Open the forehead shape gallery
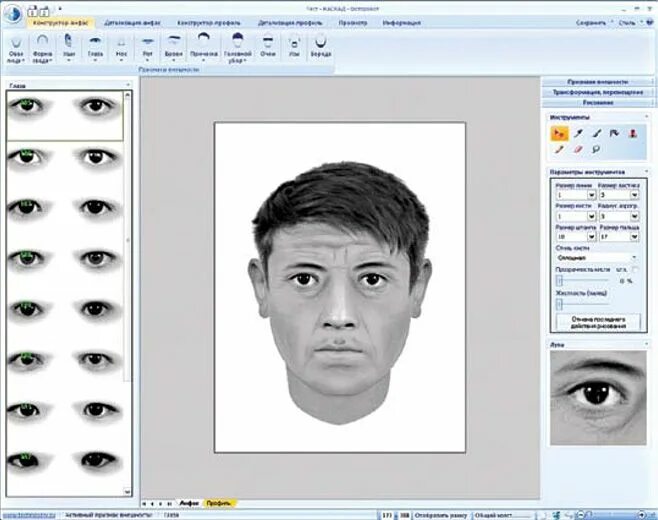Viewport: 658px width, 520px height. [42, 49]
